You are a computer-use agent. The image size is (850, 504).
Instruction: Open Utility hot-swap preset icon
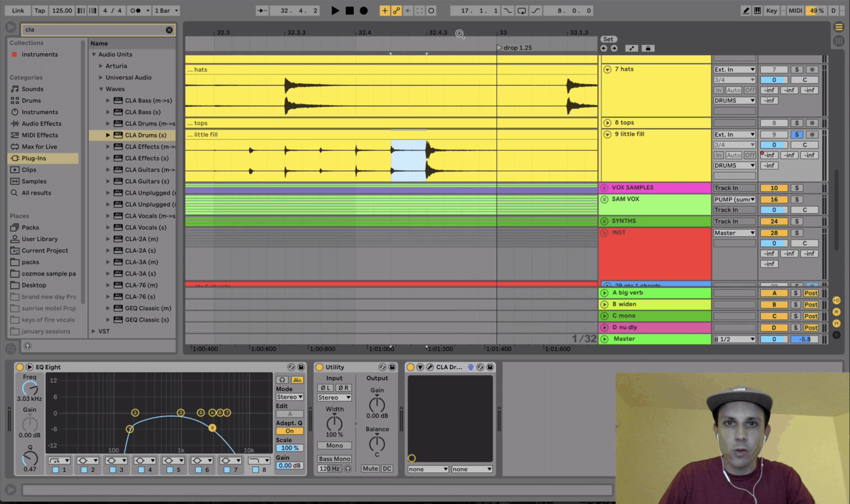pyautogui.click(x=382, y=367)
